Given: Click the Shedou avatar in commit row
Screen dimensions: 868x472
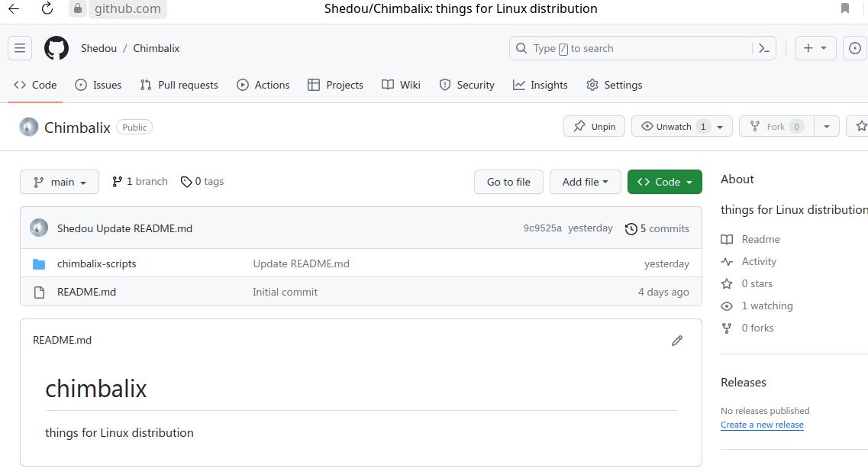Looking at the screenshot, I should click(x=39, y=228).
